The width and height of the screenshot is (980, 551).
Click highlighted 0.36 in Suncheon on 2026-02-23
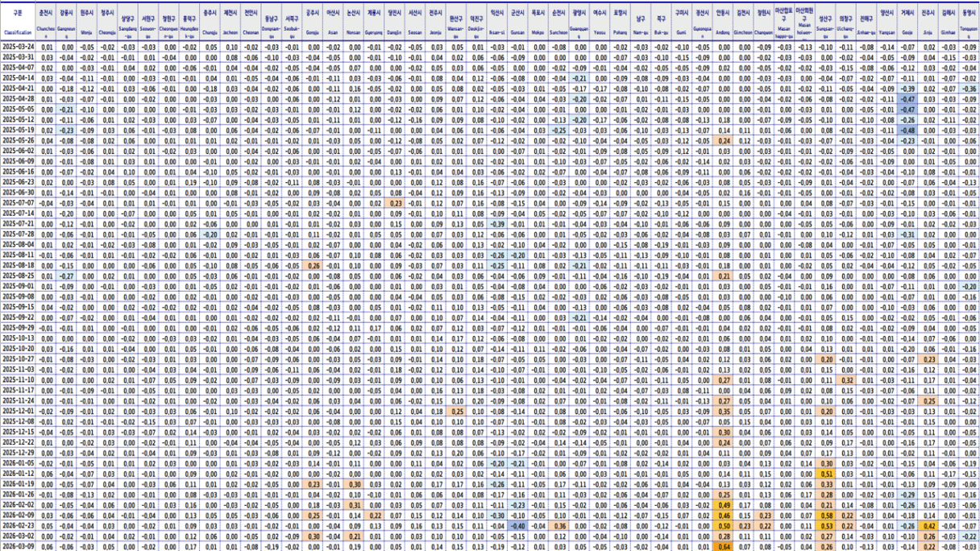click(x=559, y=525)
